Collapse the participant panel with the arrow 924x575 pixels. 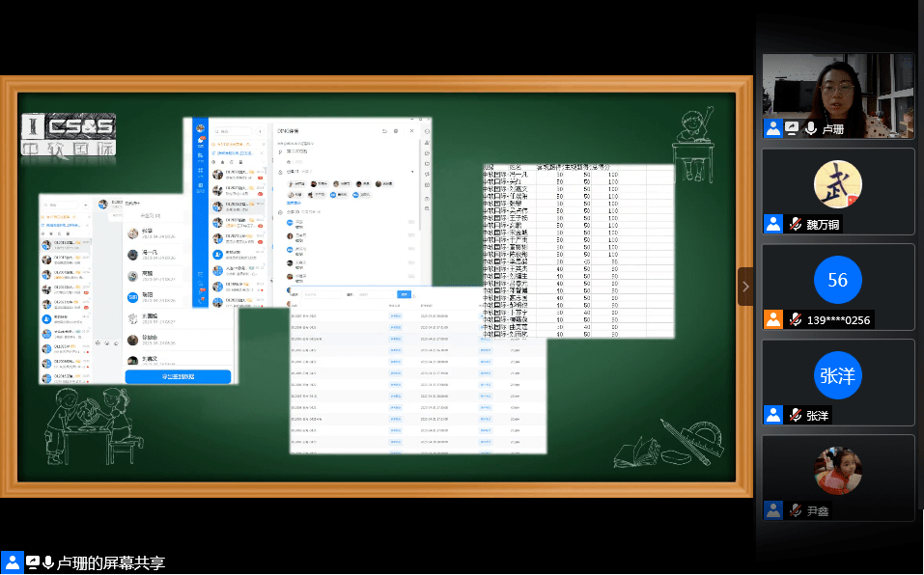[x=744, y=287]
